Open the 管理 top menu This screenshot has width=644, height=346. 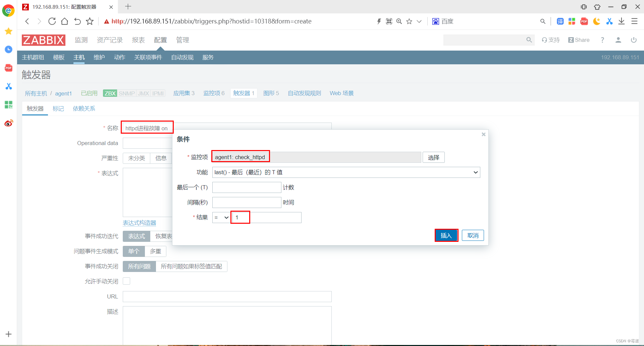tap(182, 40)
